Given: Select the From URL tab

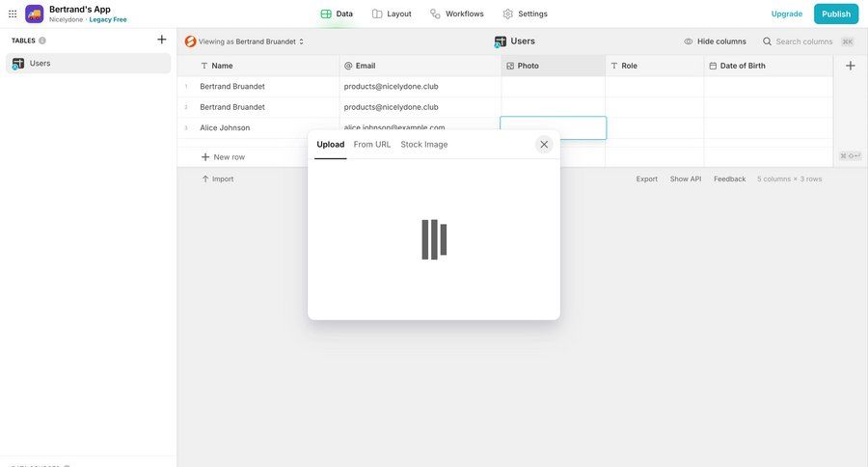Looking at the screenshot, I should coord(372,145).
